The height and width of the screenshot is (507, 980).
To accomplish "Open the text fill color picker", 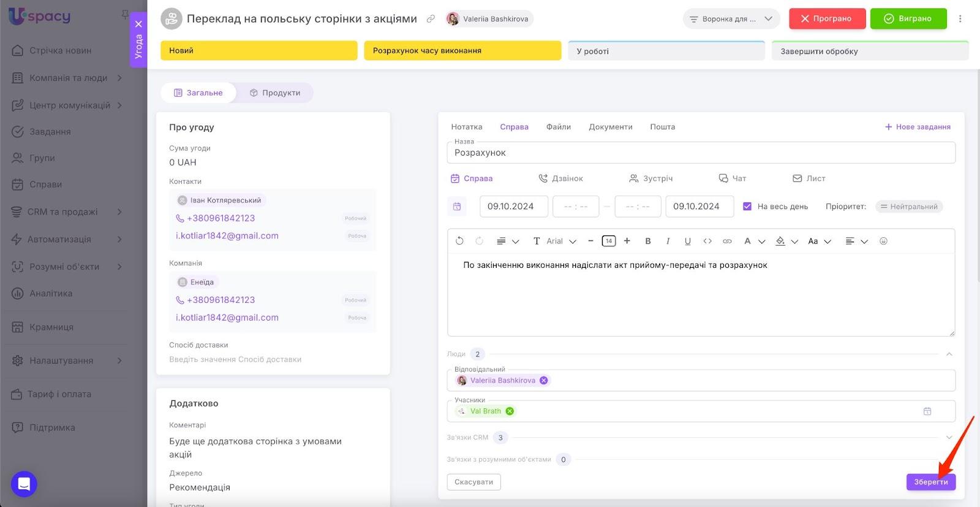I will click(x=780, y=241).
